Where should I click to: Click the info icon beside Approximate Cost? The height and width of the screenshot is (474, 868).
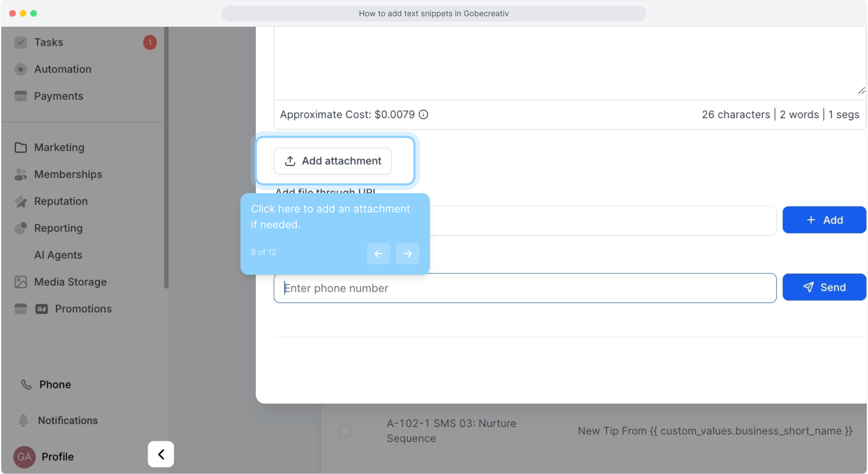pos(423,115)
